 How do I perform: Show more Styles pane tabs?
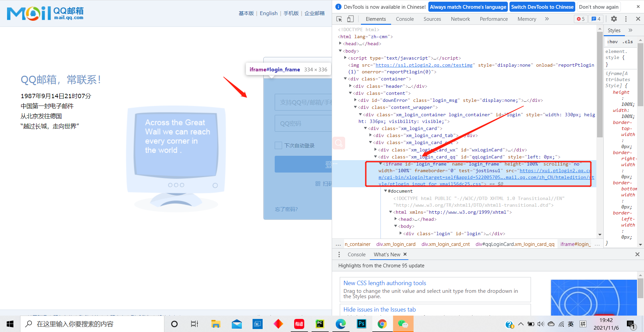coord(631,30)
